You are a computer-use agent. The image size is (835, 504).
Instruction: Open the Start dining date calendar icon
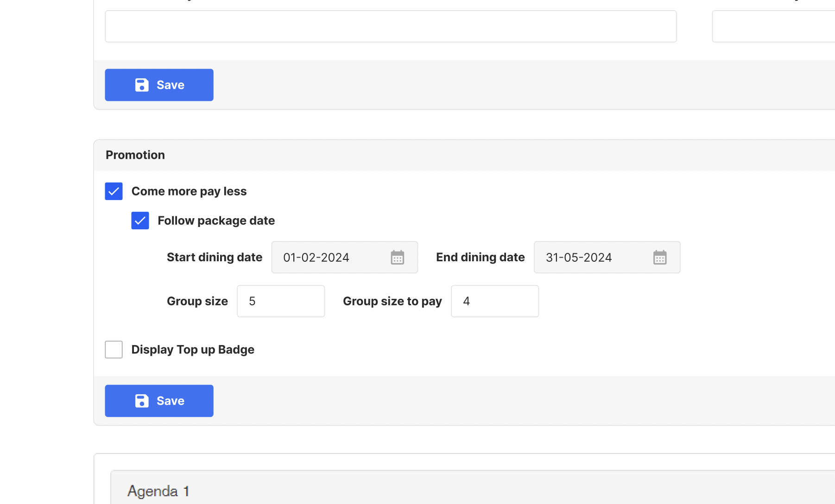[397, 257]
